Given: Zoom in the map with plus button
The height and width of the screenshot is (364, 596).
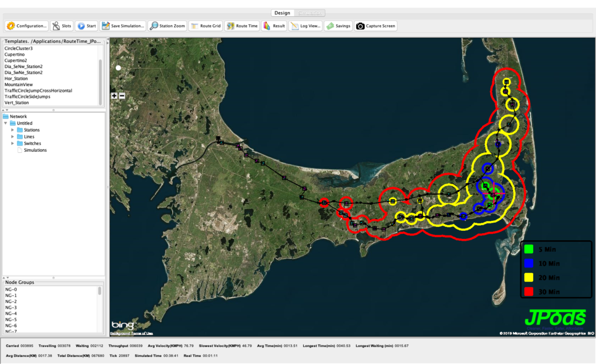Looking at the screenshot, I should (114, 96).
